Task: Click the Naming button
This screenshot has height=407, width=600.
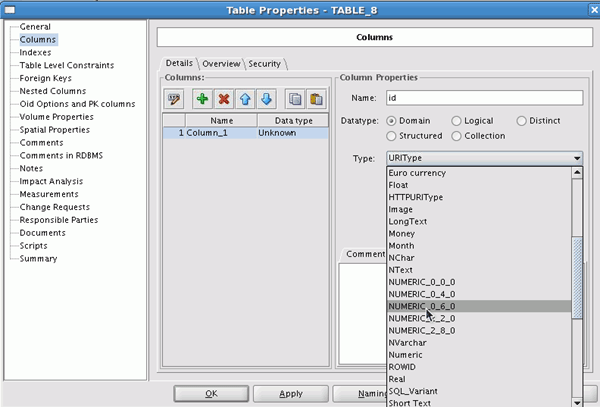Action: click(360, 394)
